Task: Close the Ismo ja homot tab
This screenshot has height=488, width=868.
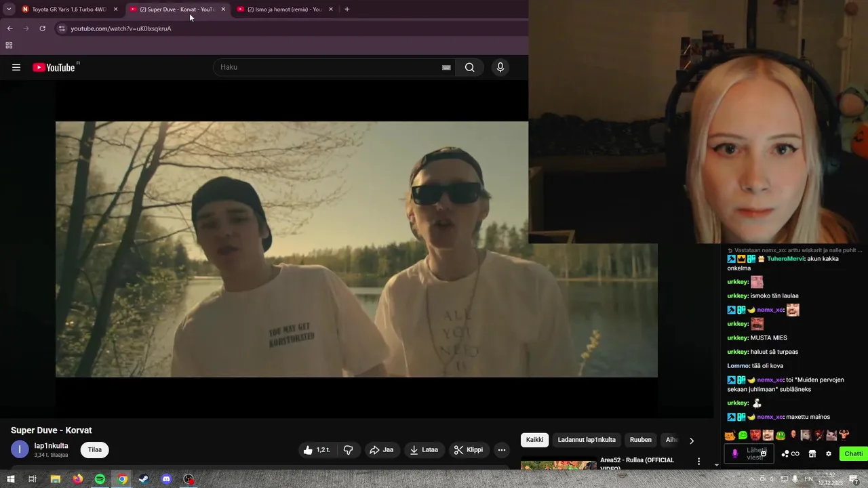Action: click(x=330, y=9)
